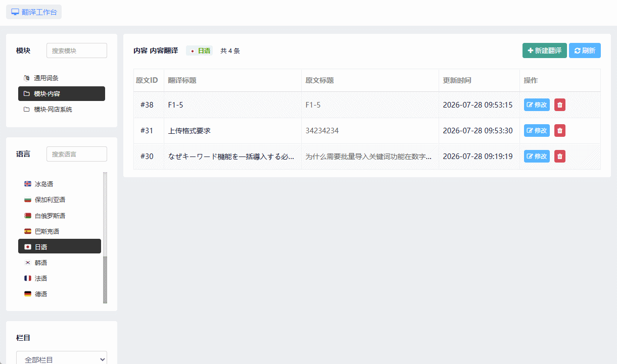This screenshot has width=617, height=364.
Task: Select the Korean flag icon
Action: [28, 263]
